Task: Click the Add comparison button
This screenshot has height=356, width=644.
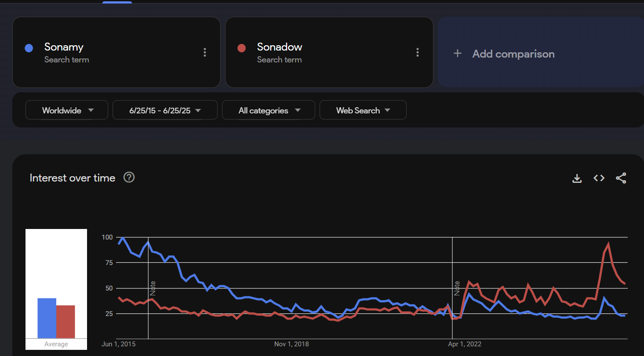Action: (541, 52)
